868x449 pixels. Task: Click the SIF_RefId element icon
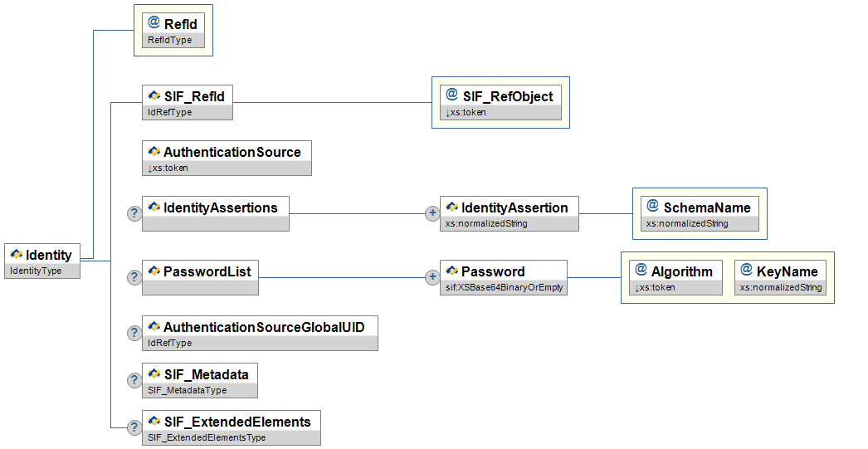[154, 96]
